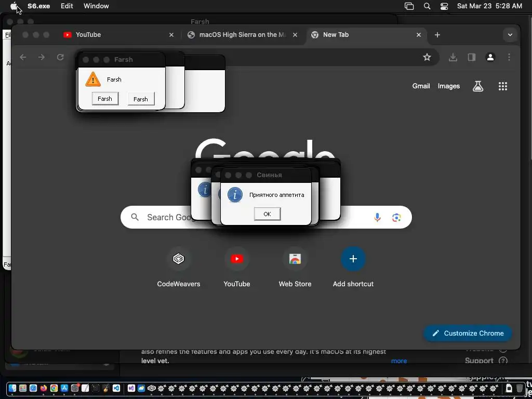Open the Gmail link

(421, 86)
